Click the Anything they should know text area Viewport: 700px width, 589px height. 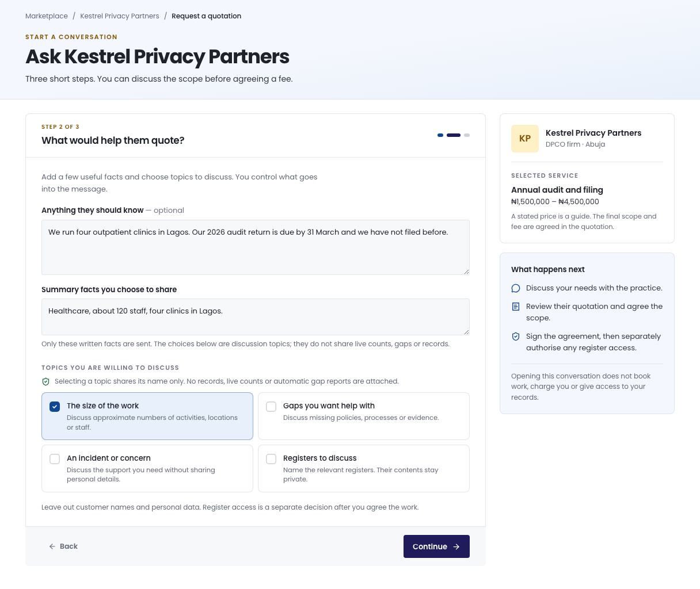[256, 247]
